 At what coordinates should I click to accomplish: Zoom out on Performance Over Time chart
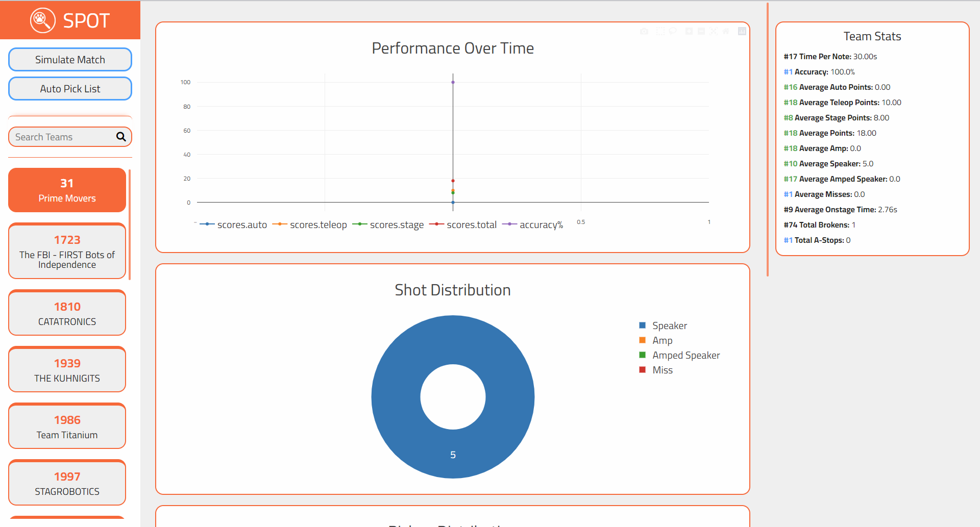(x=701, y=31)
